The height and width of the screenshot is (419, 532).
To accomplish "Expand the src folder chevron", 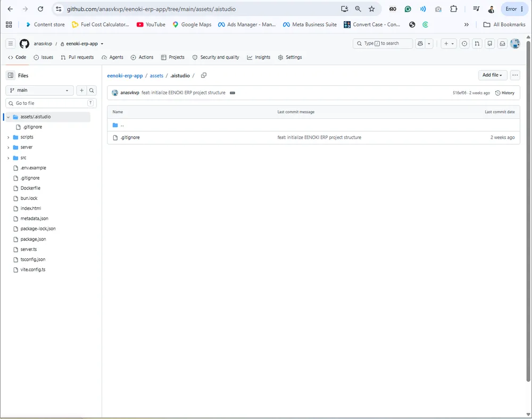I will 8,158.
